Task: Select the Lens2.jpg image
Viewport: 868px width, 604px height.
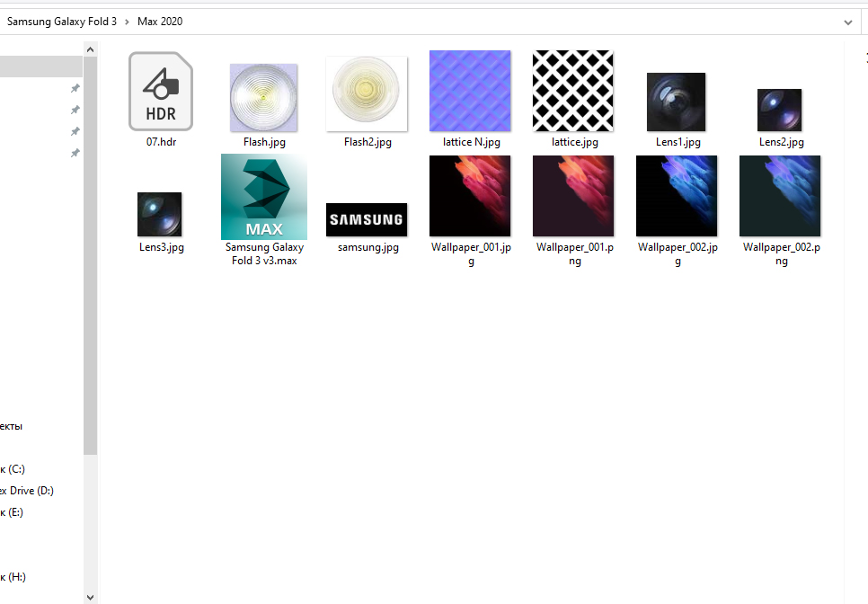Action: (x=779, y=111)
